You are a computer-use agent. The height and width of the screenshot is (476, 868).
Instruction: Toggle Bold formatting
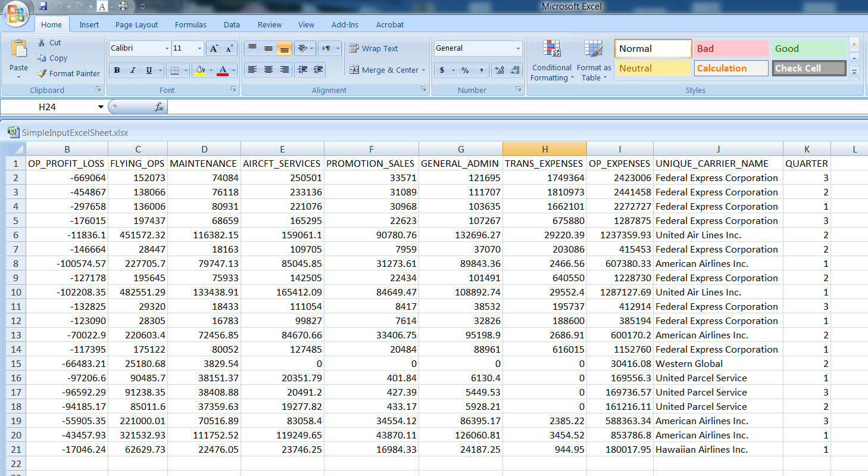click(x=117, y=70)
